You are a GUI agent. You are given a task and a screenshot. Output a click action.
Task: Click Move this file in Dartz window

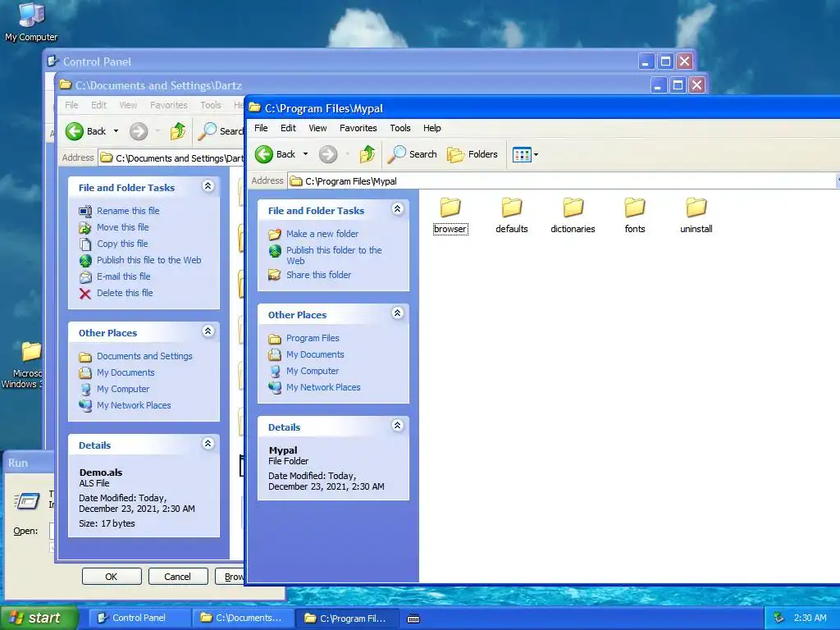pos(123,227)
